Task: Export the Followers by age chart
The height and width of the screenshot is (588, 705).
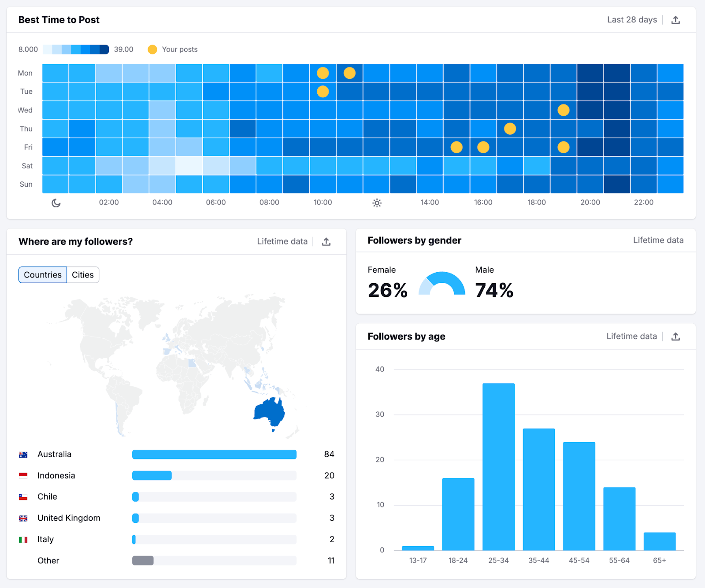Action: coord(675,336)
